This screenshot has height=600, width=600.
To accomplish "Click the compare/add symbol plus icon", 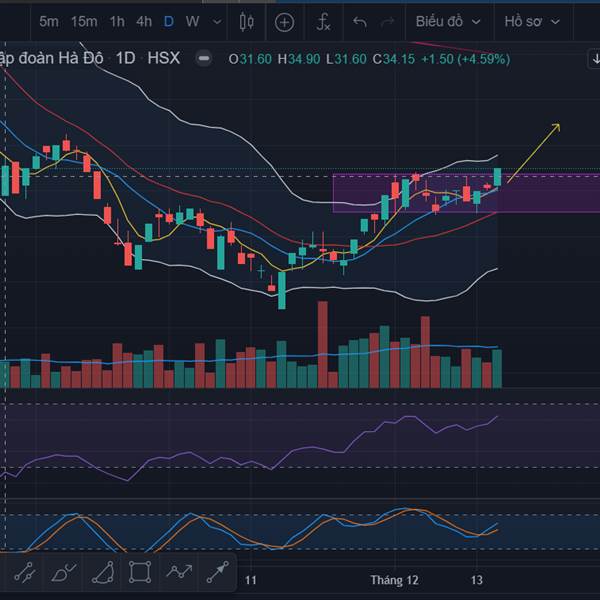I will point(284,22).
